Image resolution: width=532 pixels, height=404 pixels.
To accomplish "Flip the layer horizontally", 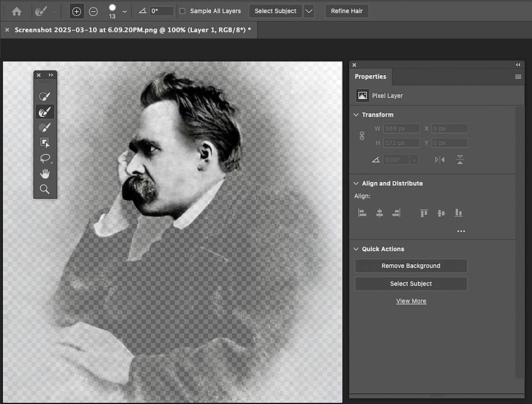I will tap(440, 159).
